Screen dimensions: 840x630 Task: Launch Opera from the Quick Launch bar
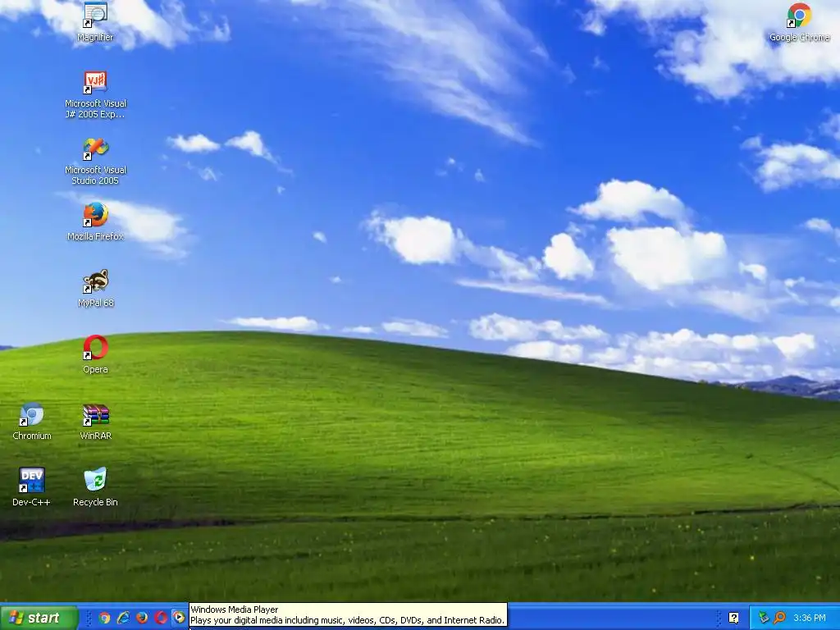(x=161, y=618)
